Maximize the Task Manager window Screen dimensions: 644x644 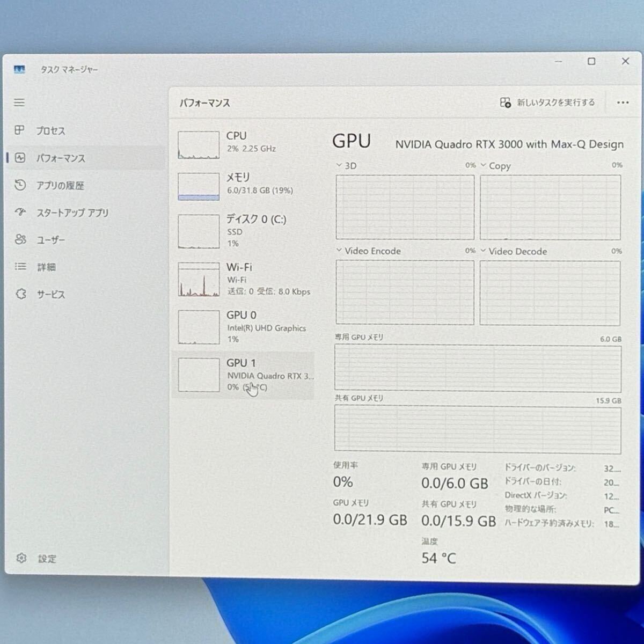(591, 61)
